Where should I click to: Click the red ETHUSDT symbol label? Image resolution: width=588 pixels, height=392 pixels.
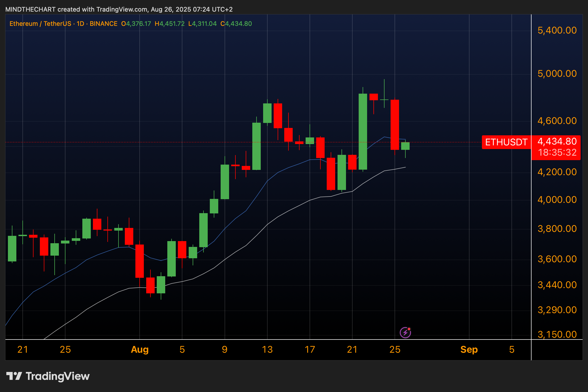coord(506,142)
